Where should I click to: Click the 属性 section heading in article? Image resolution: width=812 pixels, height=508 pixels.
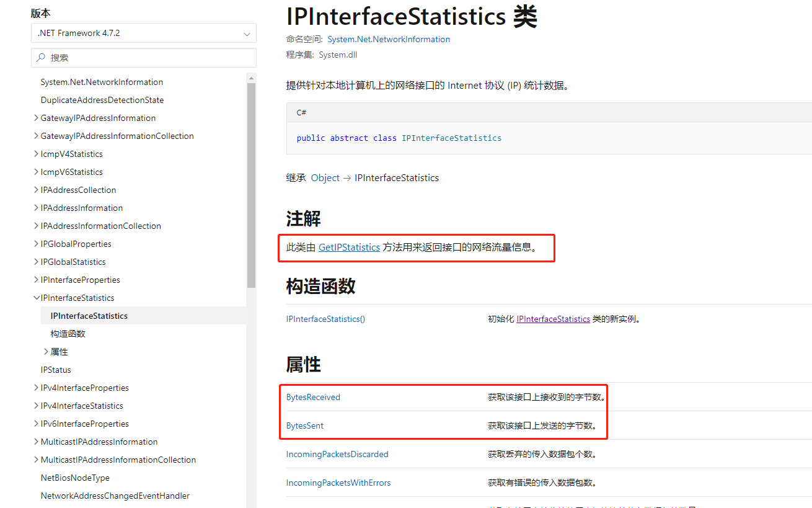(304, 364)
